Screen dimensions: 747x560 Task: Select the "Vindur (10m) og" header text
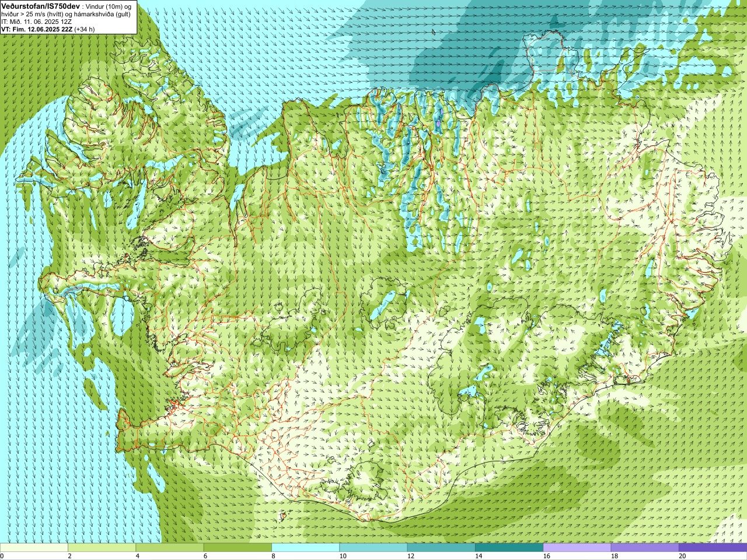pos(109,6)
